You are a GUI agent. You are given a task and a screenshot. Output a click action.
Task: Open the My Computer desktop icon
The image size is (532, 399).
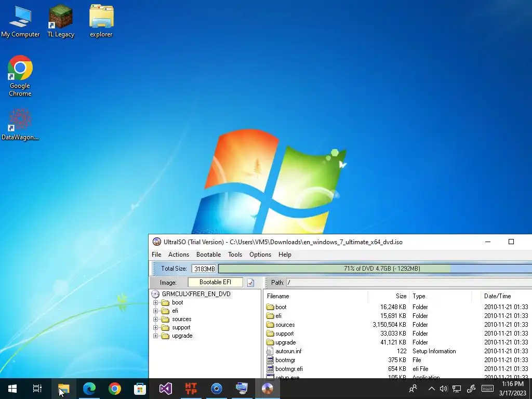click(x=20, y=21)
